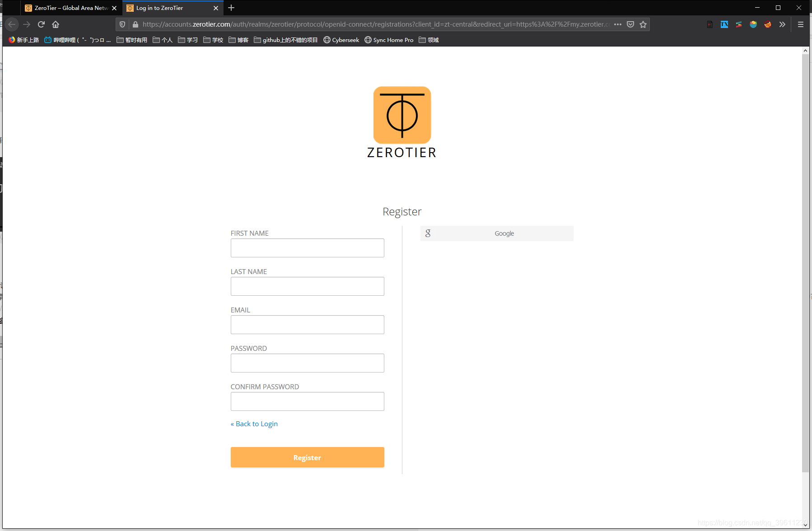Open a new tab with the plus button

click(x=231, y=8)
